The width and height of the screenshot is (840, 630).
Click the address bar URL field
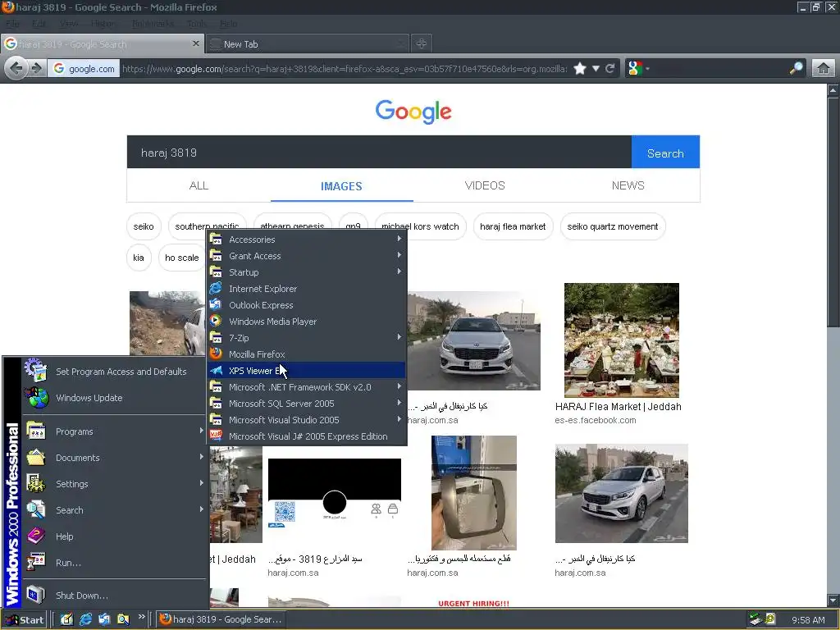[344, 69]
